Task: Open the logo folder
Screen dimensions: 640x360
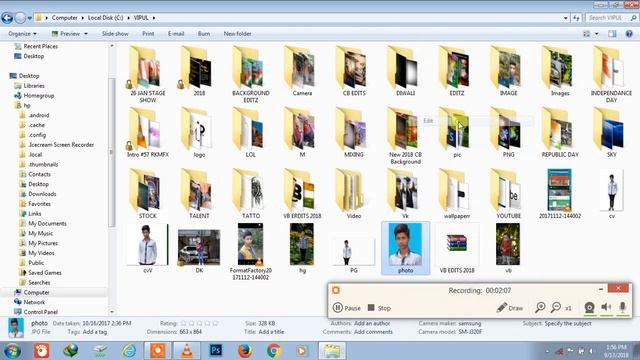Action: [199, 133]
